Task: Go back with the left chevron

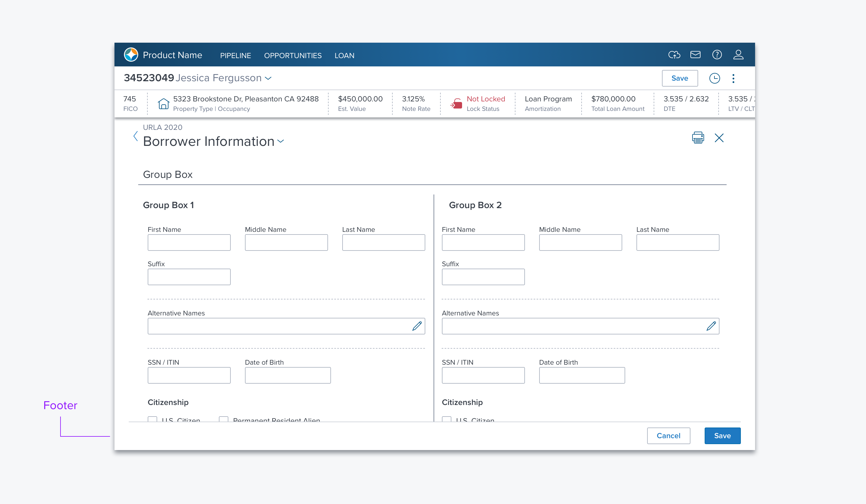Action: 136,136
